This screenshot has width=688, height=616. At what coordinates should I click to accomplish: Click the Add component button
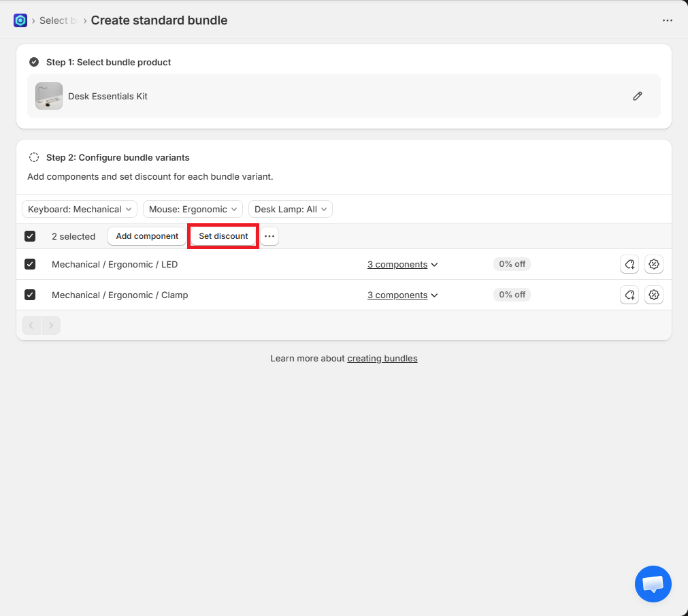click(x=147, y=236)
